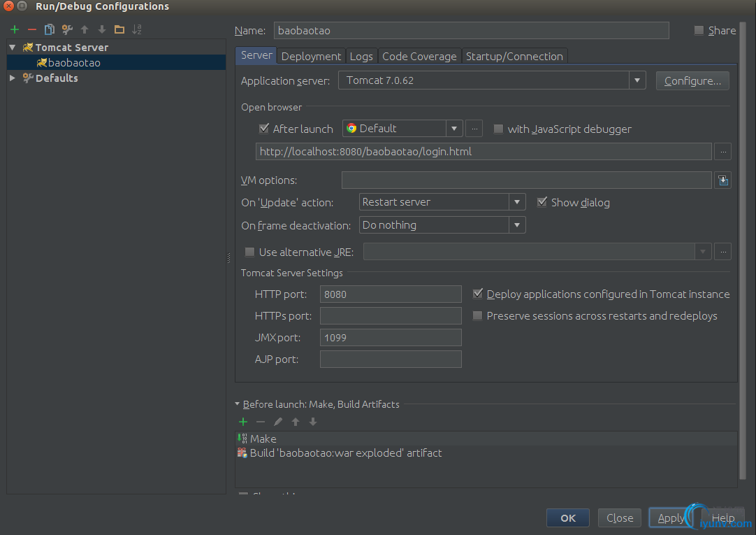Click the Apply button

(x=671, y=518)
